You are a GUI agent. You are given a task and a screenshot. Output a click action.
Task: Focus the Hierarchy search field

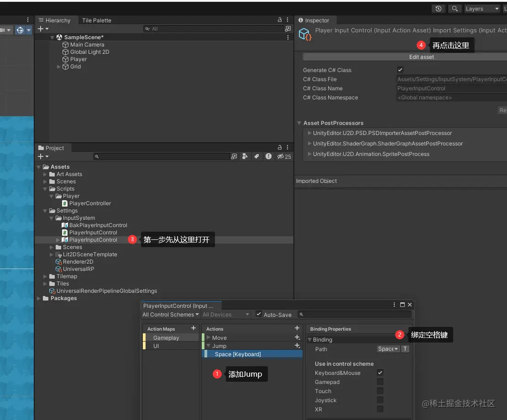(x=213, y=29)
